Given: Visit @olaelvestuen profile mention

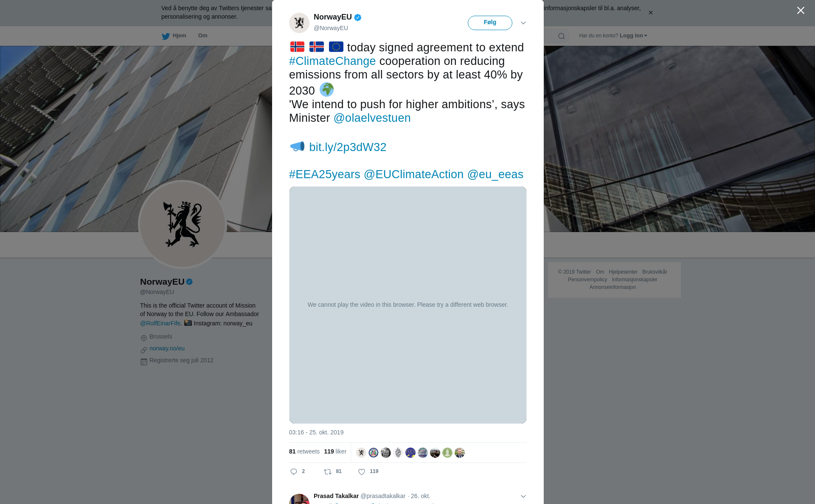Looking at the screenshot, I should (372, 118).
